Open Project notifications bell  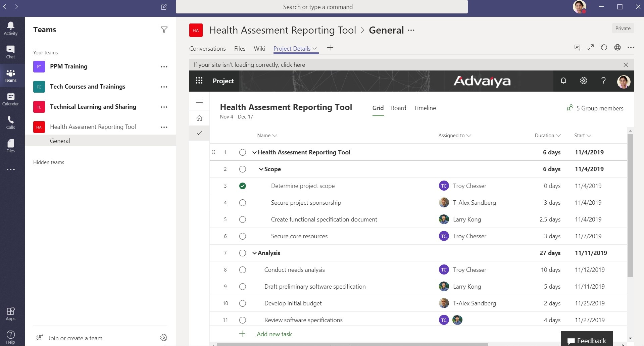pos(563,81)
